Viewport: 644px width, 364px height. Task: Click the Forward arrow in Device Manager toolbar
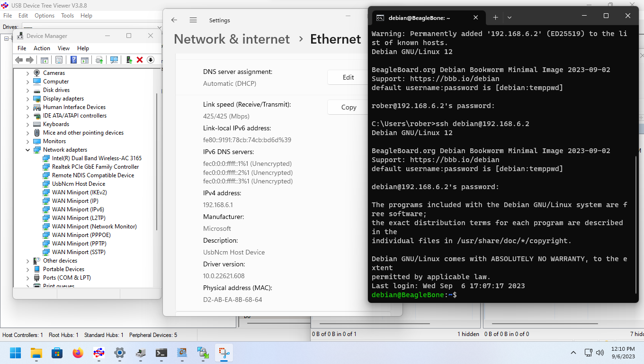30,60
